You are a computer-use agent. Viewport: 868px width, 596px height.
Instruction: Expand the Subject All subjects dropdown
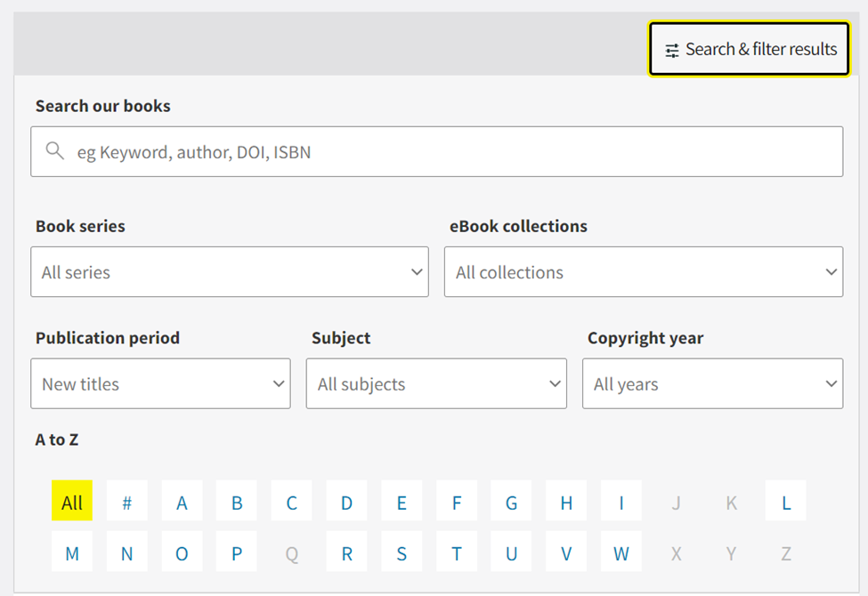coord(436,383)
